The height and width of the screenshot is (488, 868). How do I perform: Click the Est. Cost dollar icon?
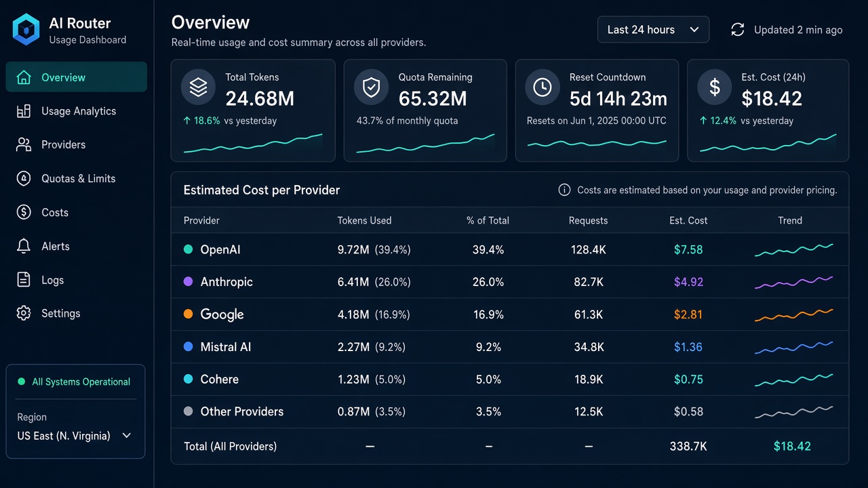tap(715, 88)
